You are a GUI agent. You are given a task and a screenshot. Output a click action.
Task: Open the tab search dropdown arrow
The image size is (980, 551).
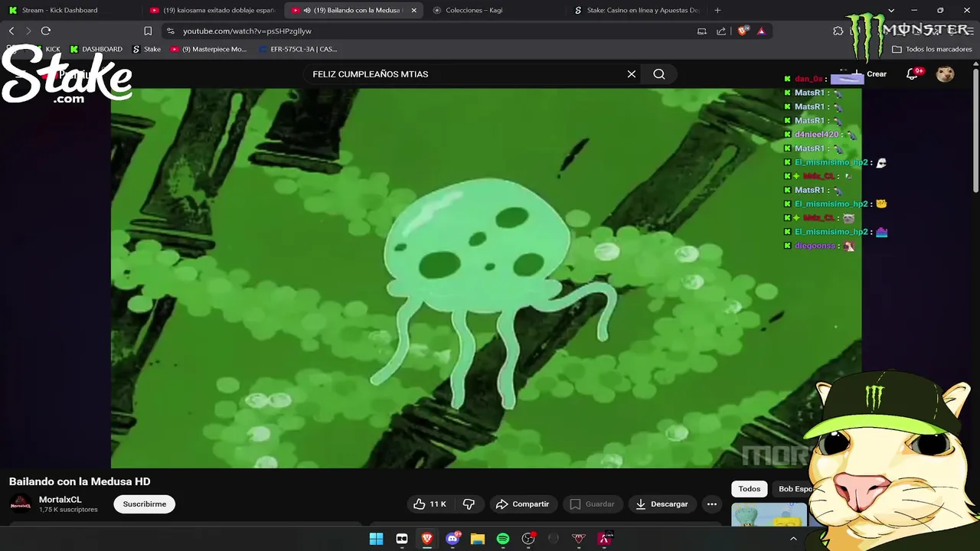(891, 11)
